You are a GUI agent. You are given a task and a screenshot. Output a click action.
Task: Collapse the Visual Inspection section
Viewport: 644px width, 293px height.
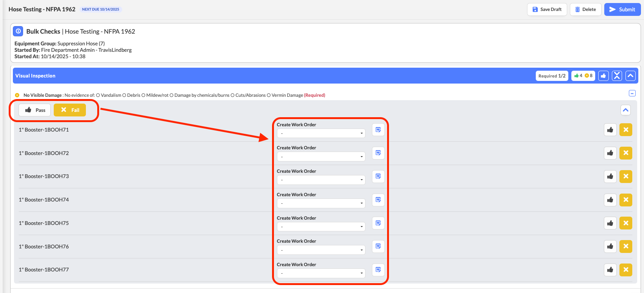click(x=630, y=76)
